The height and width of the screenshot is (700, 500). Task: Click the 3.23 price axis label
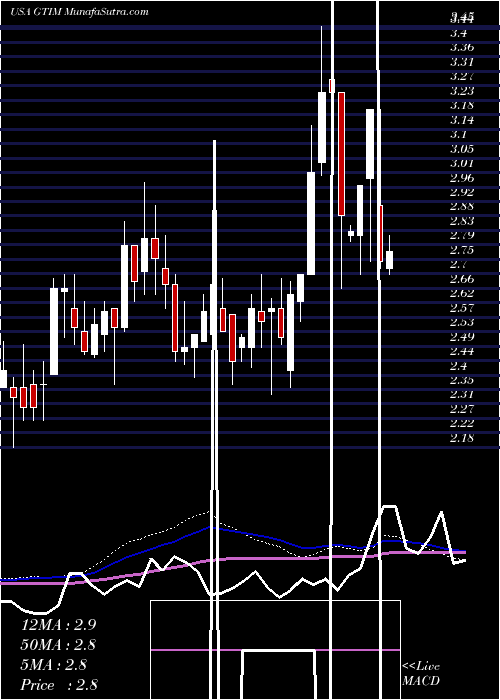point(462,91)
